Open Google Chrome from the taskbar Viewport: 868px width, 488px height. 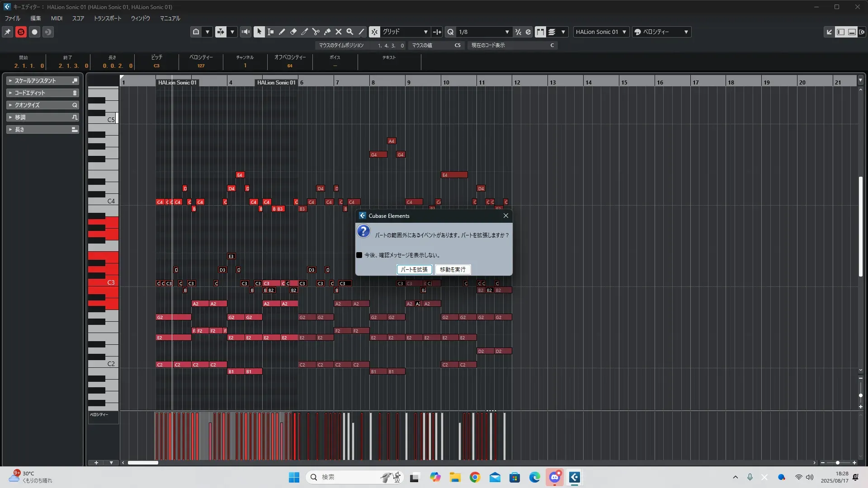[x=475, y=477]
